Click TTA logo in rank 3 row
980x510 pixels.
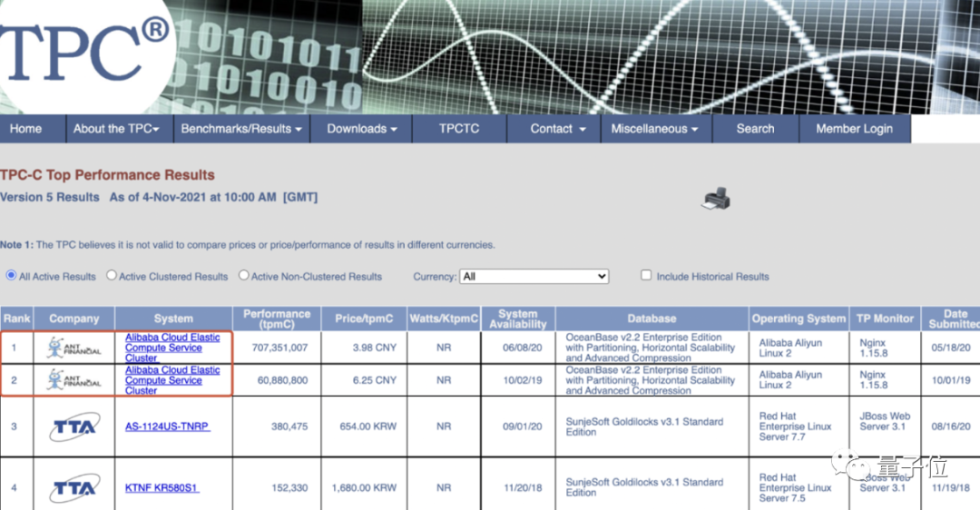click(74, 427)
